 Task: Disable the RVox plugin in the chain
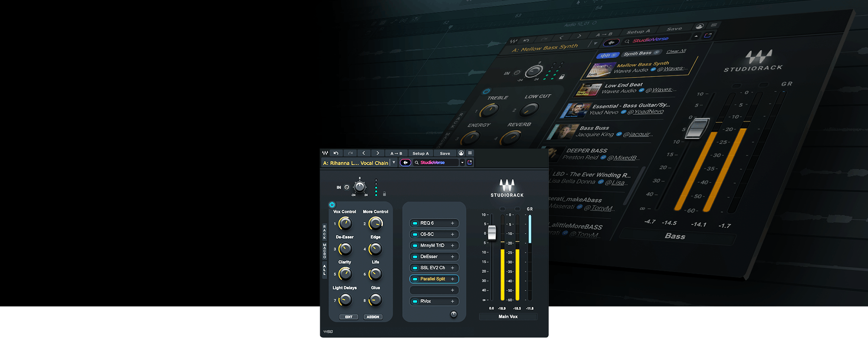click(x=415, y=302)
